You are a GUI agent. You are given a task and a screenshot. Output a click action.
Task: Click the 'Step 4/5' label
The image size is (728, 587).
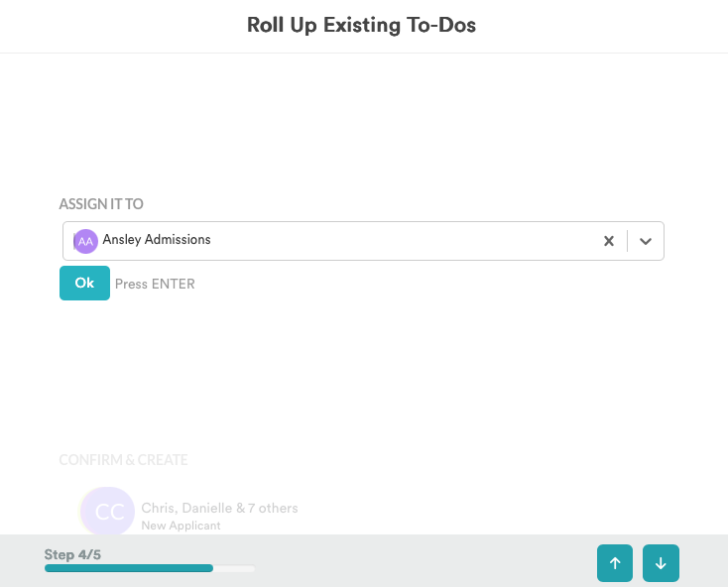click(x=72, y=554)
